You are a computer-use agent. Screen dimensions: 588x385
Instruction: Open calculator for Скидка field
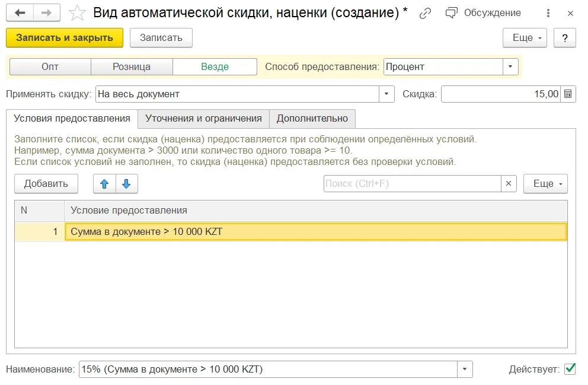[x=568, y=94]
